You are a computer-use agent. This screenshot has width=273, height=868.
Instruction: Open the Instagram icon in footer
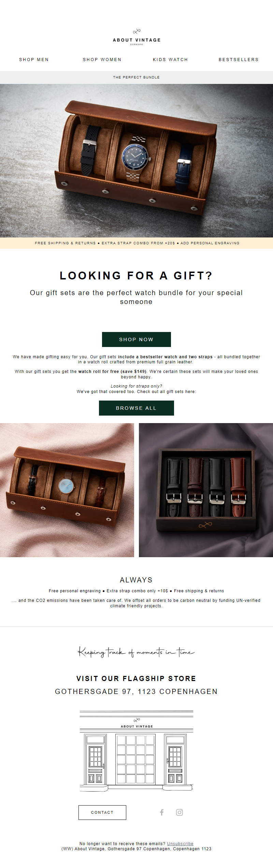pyautogui.click(x=179, y=812)
